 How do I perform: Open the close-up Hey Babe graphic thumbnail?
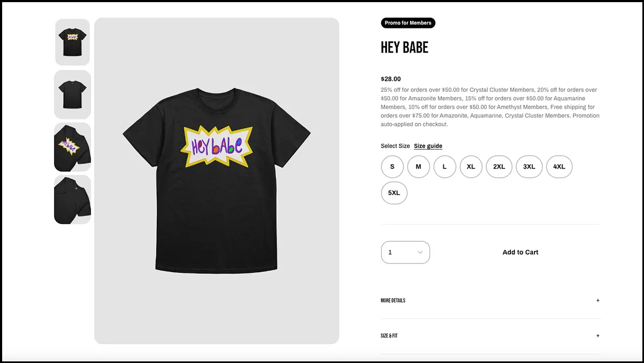click(x=72, y=147)
